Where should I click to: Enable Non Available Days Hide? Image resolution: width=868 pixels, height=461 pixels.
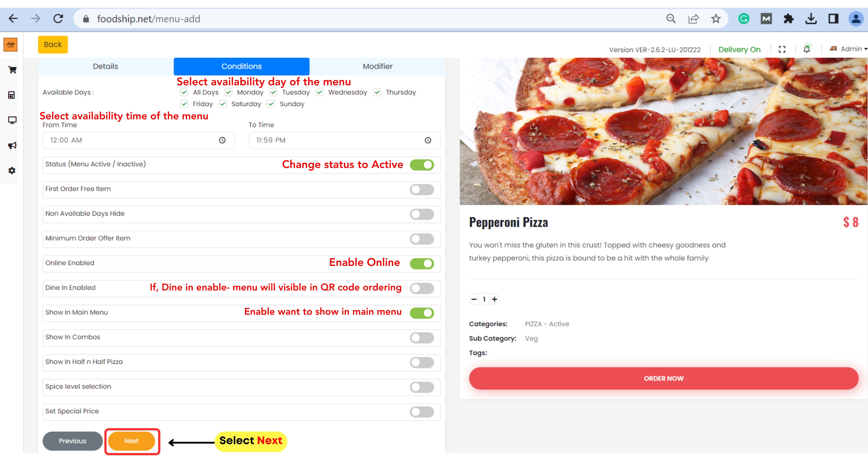[x=422, y=214]
